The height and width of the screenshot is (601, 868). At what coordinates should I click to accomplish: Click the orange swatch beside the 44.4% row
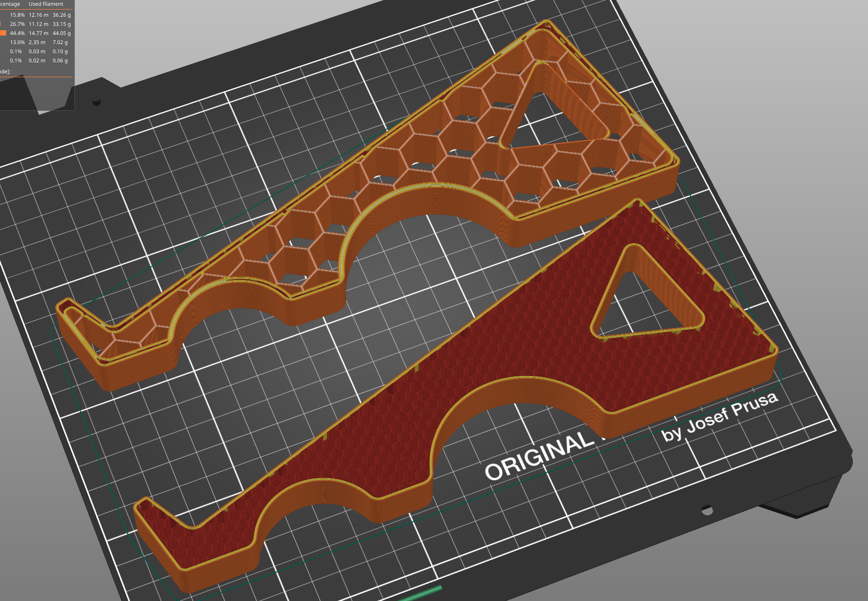3,33
